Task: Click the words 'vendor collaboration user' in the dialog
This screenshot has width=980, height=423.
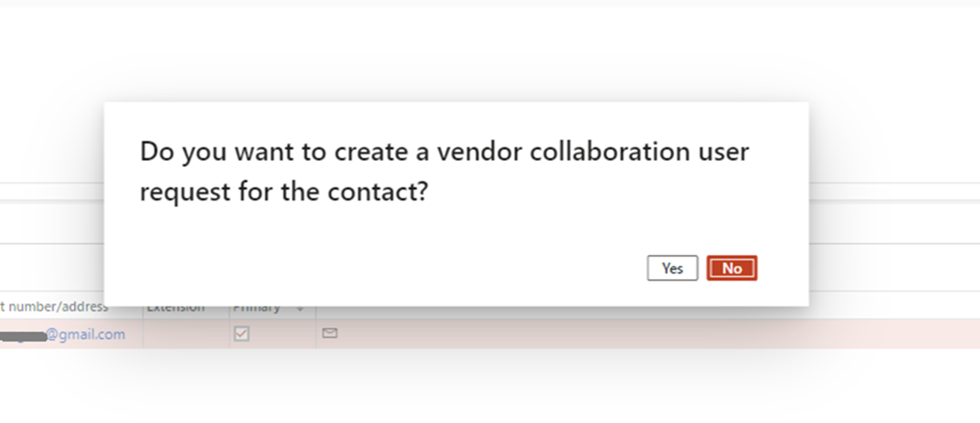Action: [592, 152]
